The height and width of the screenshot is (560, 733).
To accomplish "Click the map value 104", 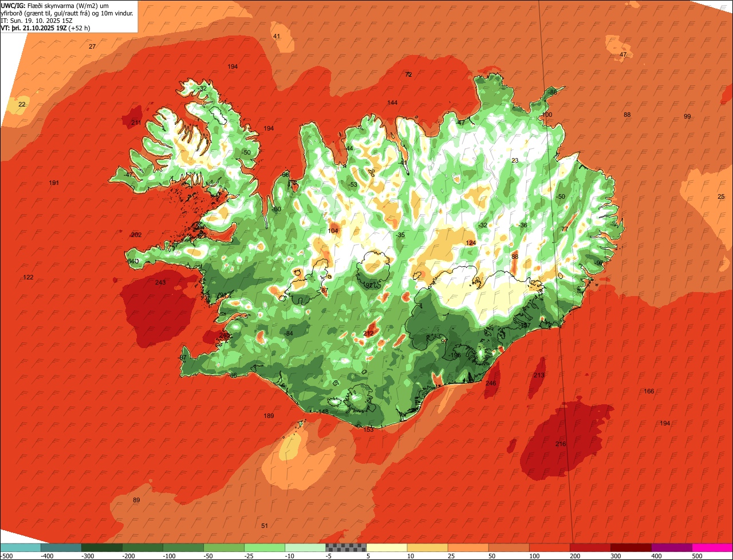I will point(333,231).
